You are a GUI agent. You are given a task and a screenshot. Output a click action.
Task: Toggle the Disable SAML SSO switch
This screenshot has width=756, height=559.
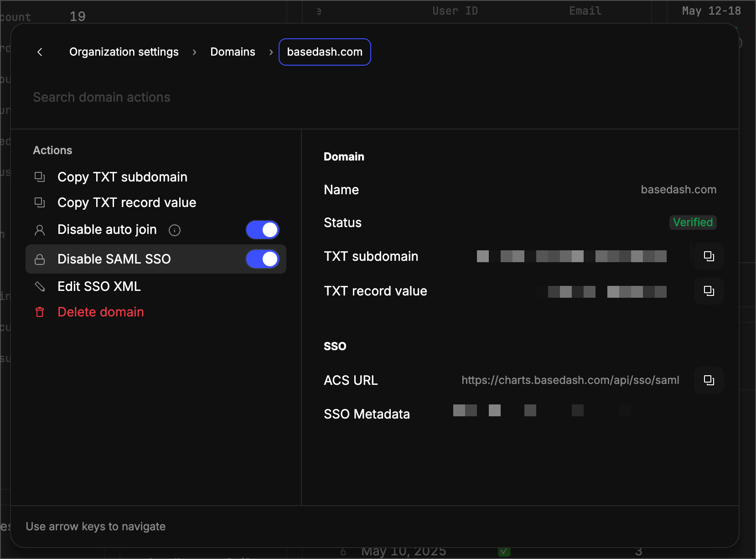click(263, 259)
